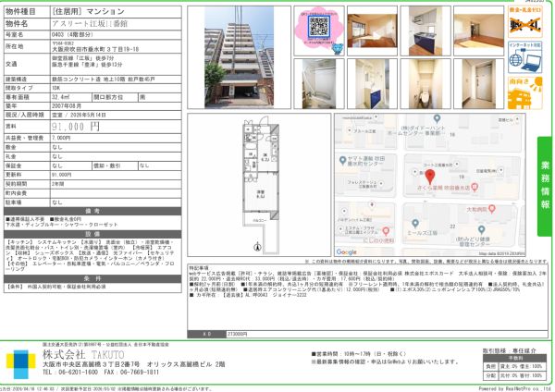
Task: Select the property name アスリート江坂II番館
Action: [90, 24]
